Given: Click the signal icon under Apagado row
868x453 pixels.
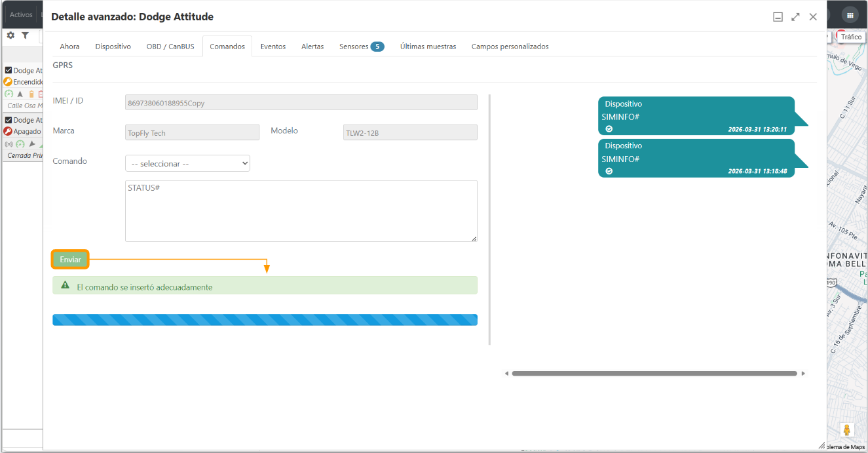Looking at the screenshot, I should 9,144.
